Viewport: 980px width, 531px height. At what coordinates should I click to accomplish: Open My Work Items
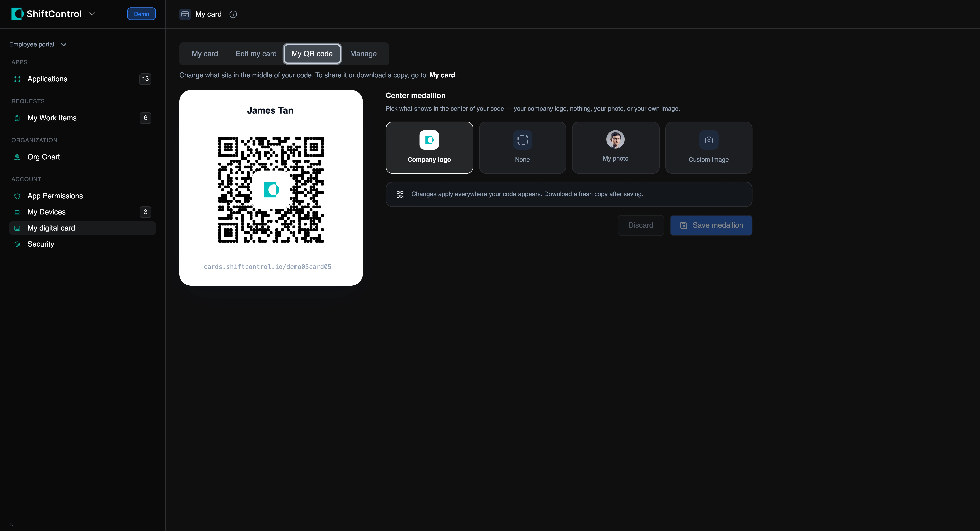tap(83, 118)
